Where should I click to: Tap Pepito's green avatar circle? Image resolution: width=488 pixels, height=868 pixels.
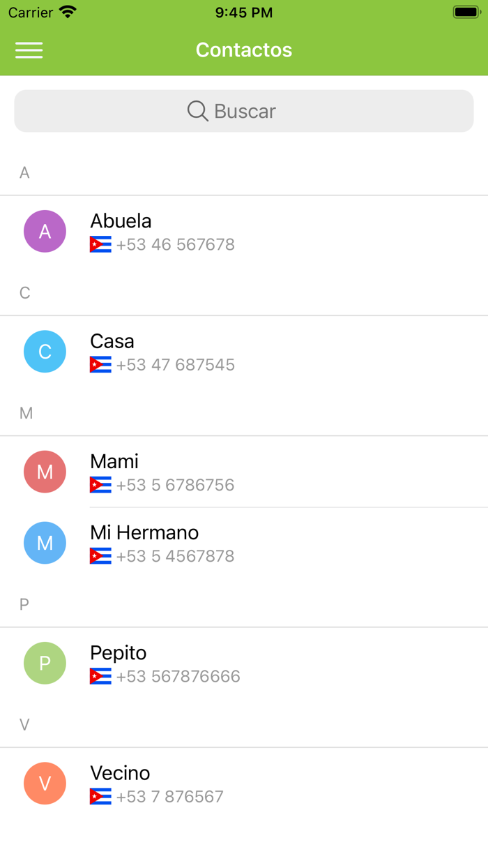click(45, 663)
